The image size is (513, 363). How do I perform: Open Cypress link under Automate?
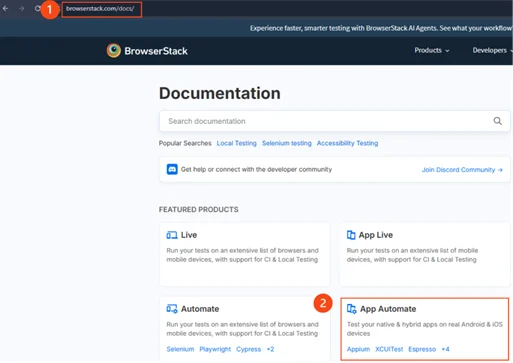248,349
